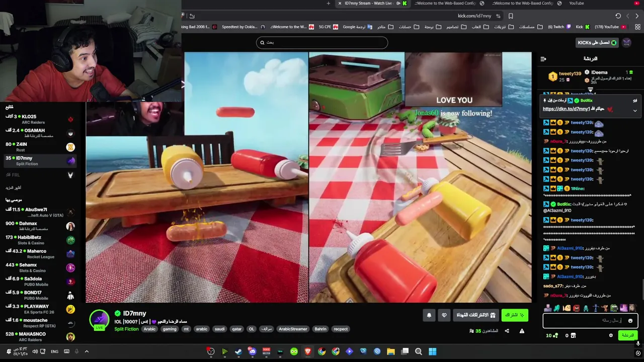Send message with green chat button
This screenshot has width=644, height=362.
click(627, 335)
